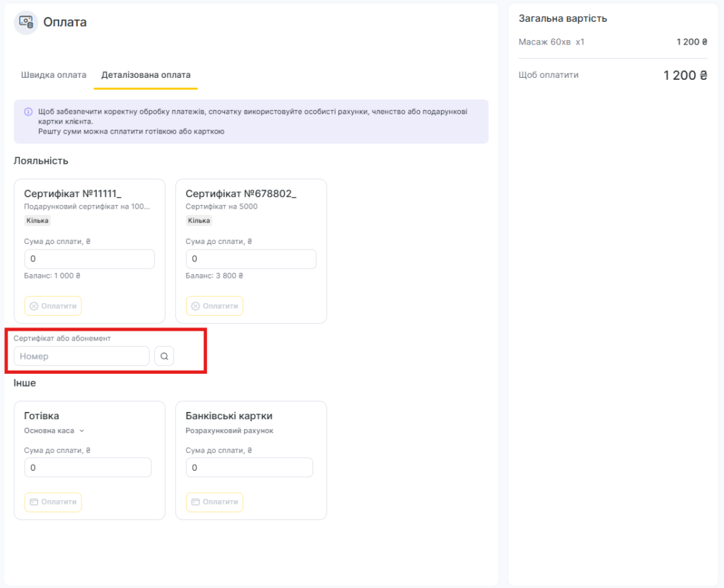
Task: Focus the amount field of Сертифікат №11111_
Action: tap(89, 259)
